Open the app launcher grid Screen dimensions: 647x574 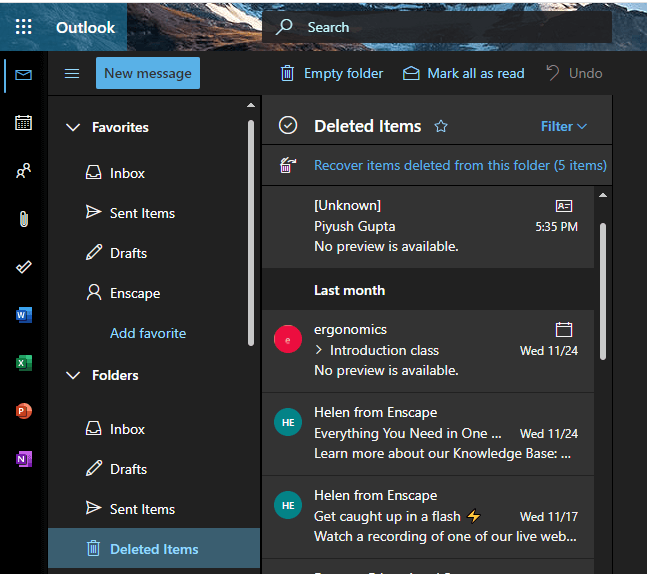click(24, 27)
